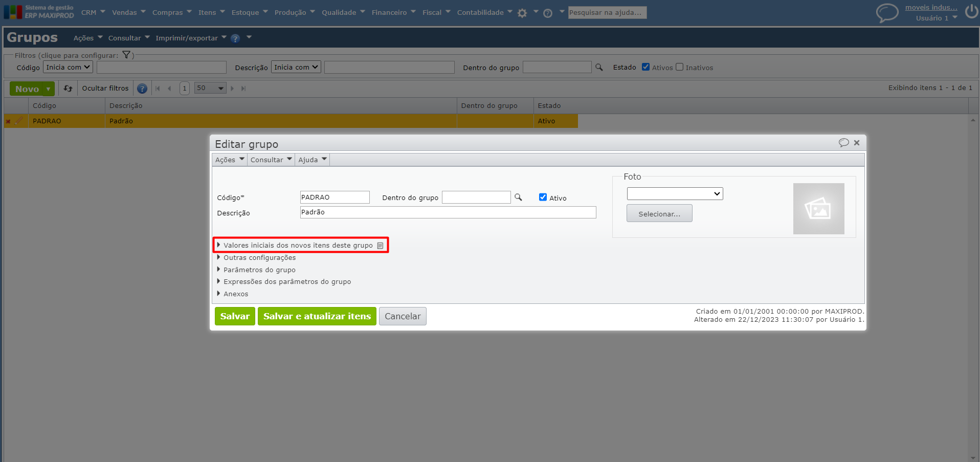
Task: Open the Contabilidade menu
Action: click(x=485, y=12)
